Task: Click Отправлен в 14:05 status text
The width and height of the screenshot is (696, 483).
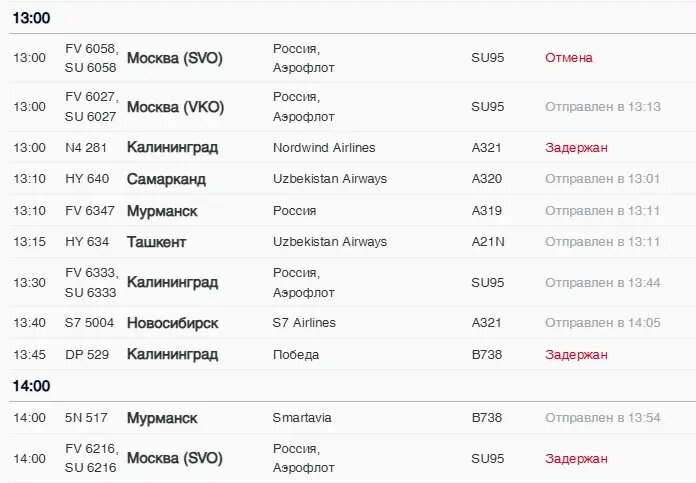Action: coord(602,323)
